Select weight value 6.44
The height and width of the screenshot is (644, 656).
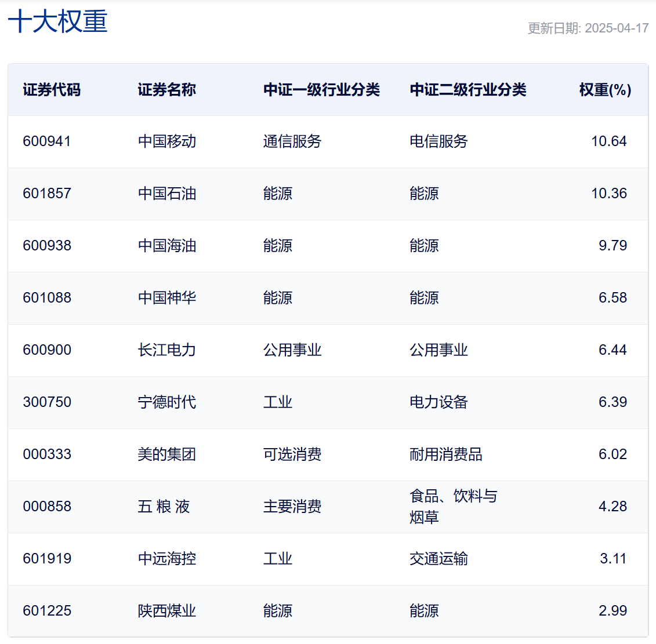(612, 350)
